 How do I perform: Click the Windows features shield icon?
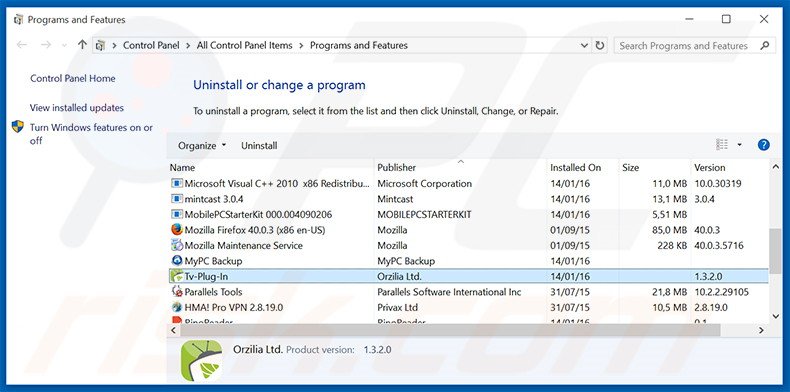pos(18,126)
